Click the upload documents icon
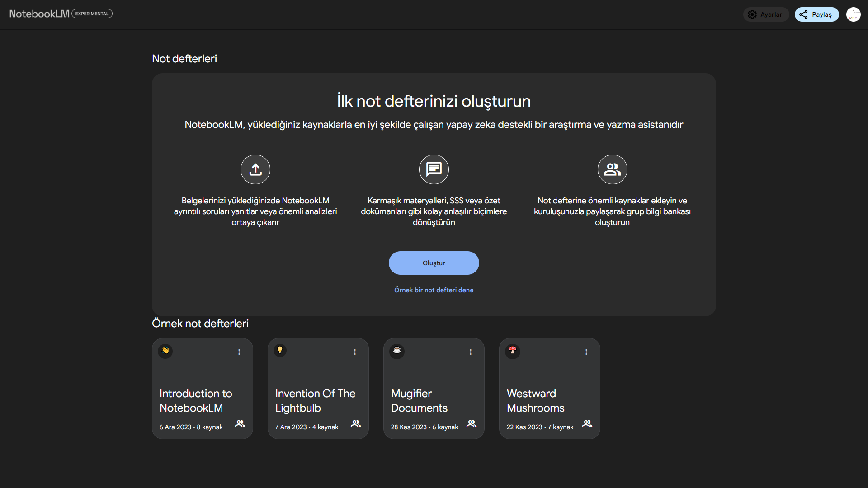Screen dimensions: 868x488 255,169
